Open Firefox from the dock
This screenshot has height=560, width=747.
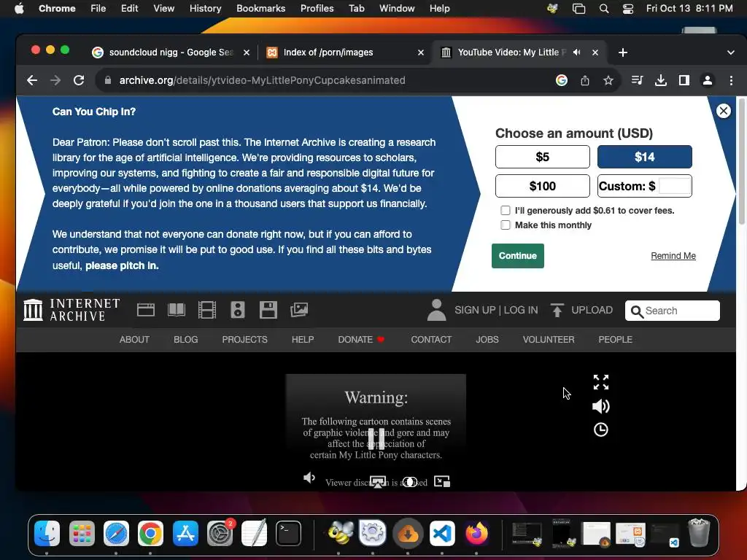[476, 533]
